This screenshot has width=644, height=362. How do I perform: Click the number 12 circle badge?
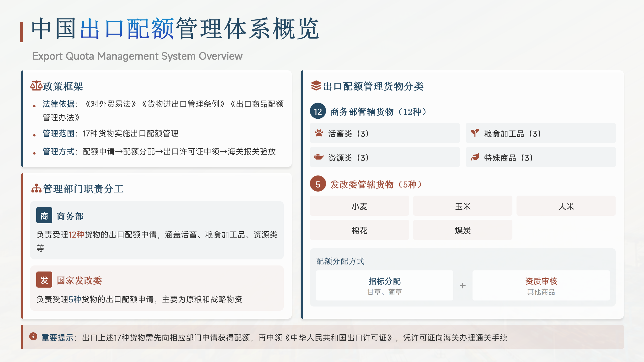click(x=318, y=111)
